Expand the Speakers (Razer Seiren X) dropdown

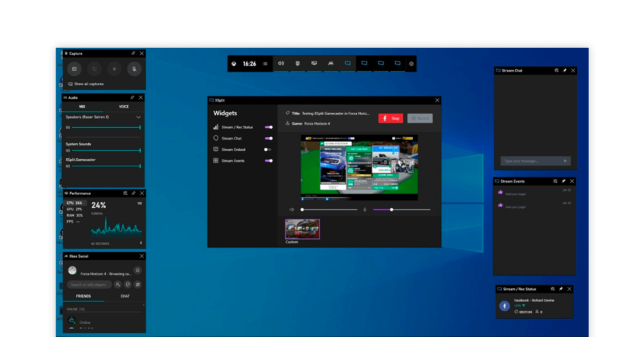[138, 117]
